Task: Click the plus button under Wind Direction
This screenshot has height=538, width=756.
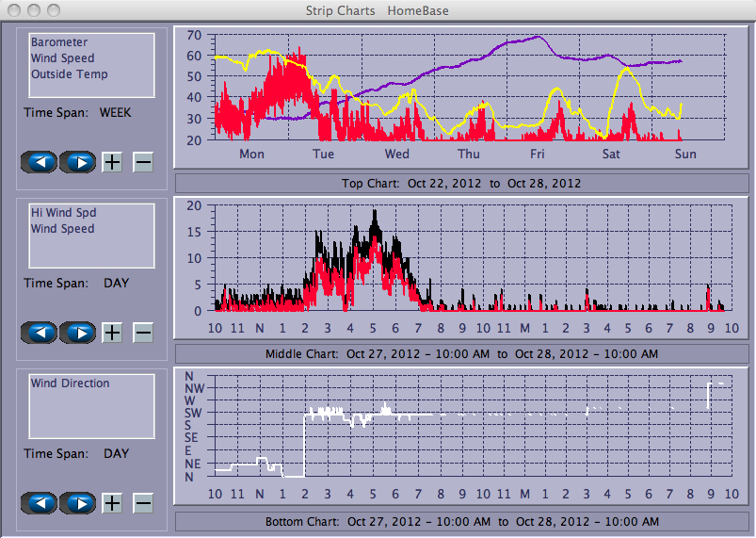Action: [x=112, y=502]
